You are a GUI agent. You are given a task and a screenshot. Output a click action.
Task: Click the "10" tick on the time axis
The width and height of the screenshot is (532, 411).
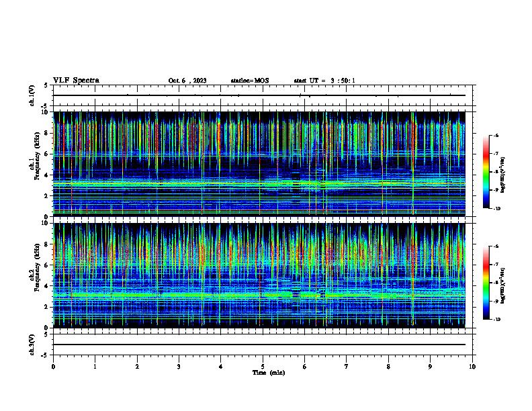pyautogui.click(x=472, y=367)
